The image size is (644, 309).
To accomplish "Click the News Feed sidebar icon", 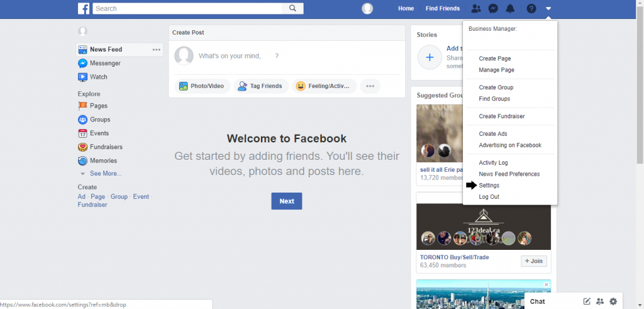I will pyautogui.click(x=82, y=49).
